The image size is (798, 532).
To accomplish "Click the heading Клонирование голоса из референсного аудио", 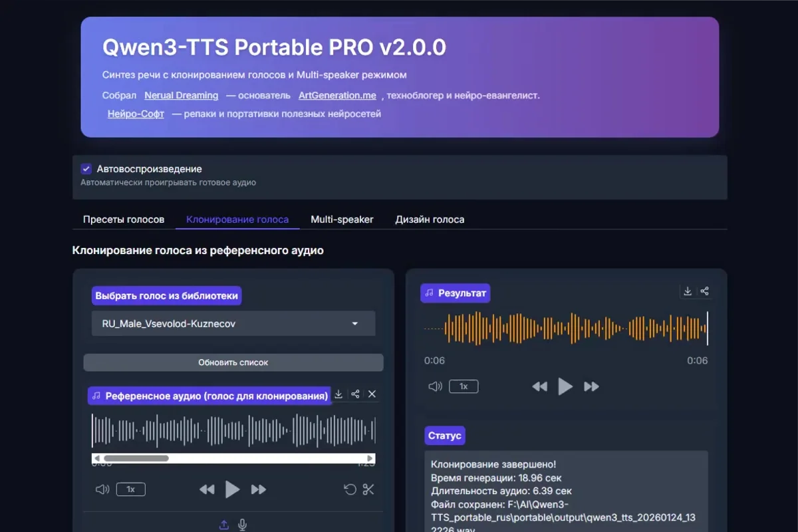I will coord(198,251).
